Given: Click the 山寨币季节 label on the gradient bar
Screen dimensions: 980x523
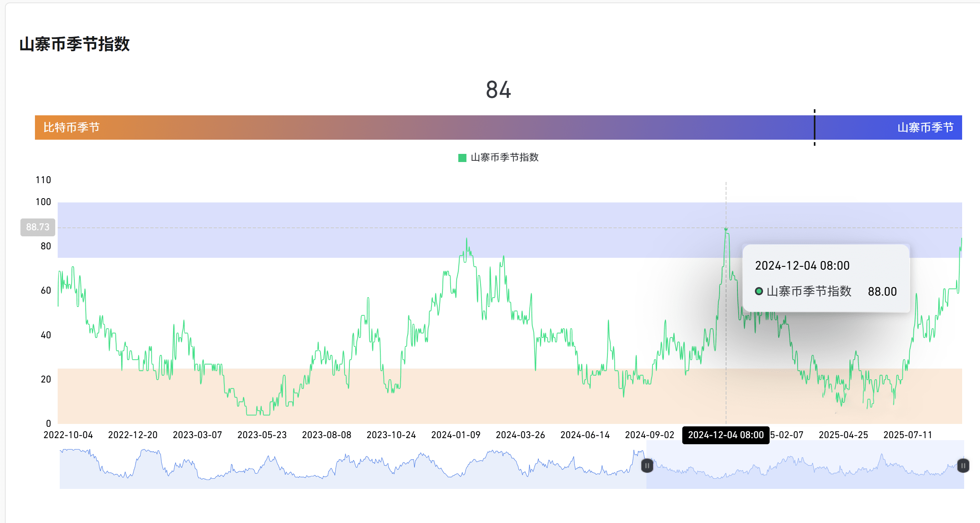Looking at the screenshot, I should [925, 128].
